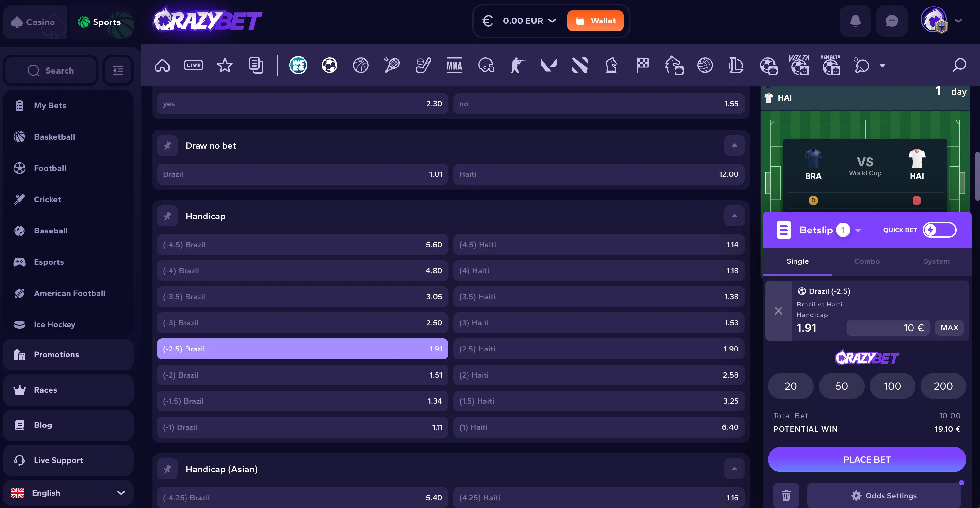Click the PLACE BET button

point(867,459)
